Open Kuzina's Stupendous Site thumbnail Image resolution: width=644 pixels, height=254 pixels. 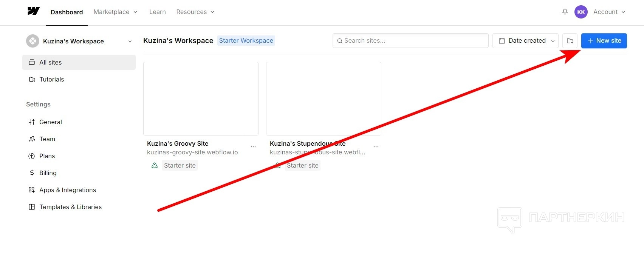tap(324, 99)
